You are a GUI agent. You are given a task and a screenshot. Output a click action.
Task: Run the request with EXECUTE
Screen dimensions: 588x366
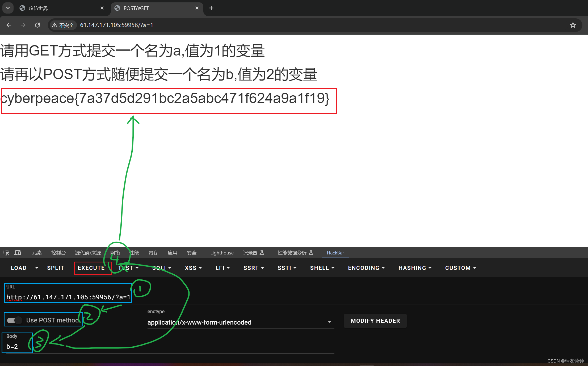pyautogui.click(x=91, y=268)
